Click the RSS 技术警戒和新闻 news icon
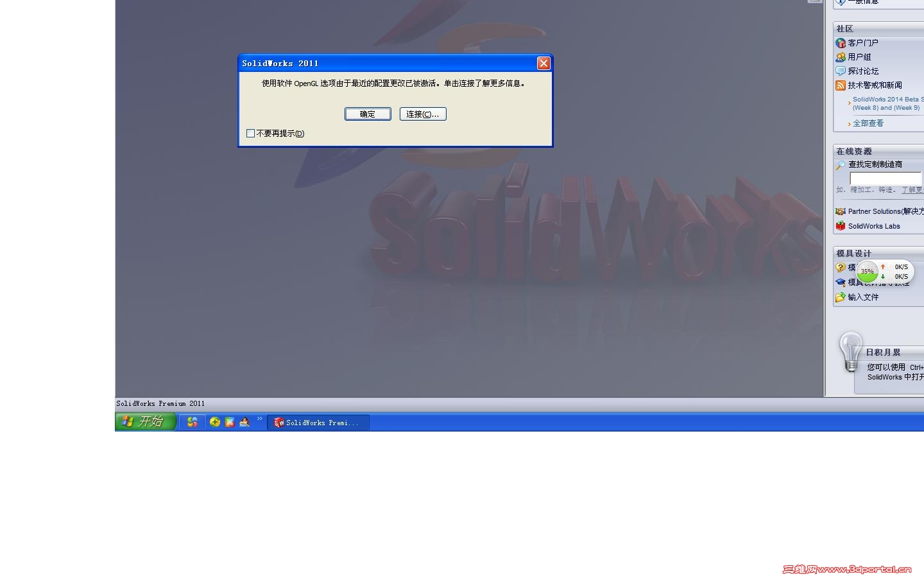Screen dimensions: 924x578 click(841, 85)
